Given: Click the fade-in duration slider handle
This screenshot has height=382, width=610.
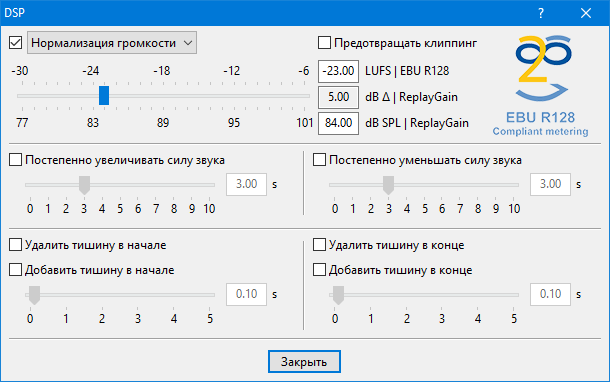Looking at the screenshot, I should point(84,185).
